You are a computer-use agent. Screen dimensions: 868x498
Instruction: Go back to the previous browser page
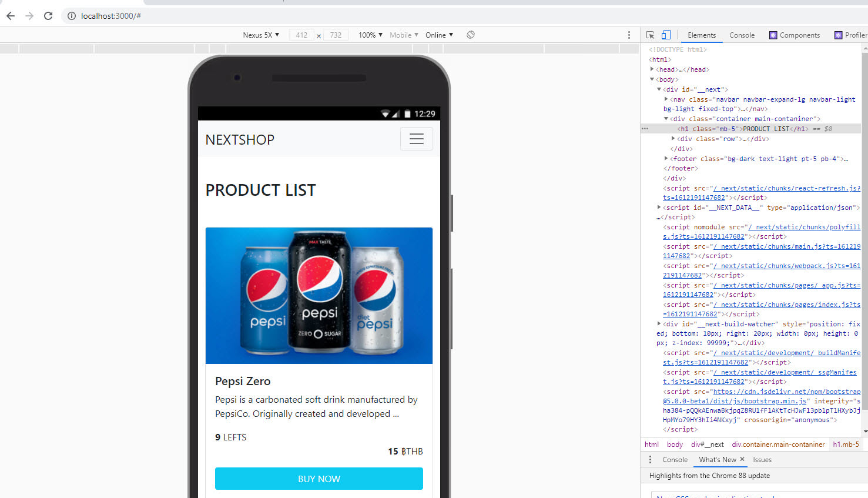pyautogui.click(x=11, y=16)
